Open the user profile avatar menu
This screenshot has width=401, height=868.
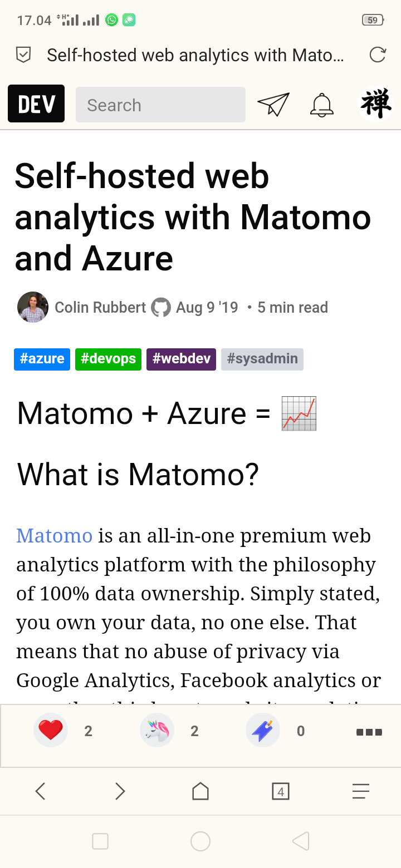click(376, 104)
